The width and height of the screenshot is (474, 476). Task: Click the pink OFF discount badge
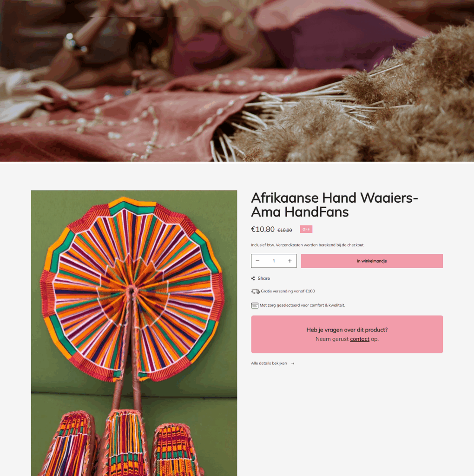(306, 229)
